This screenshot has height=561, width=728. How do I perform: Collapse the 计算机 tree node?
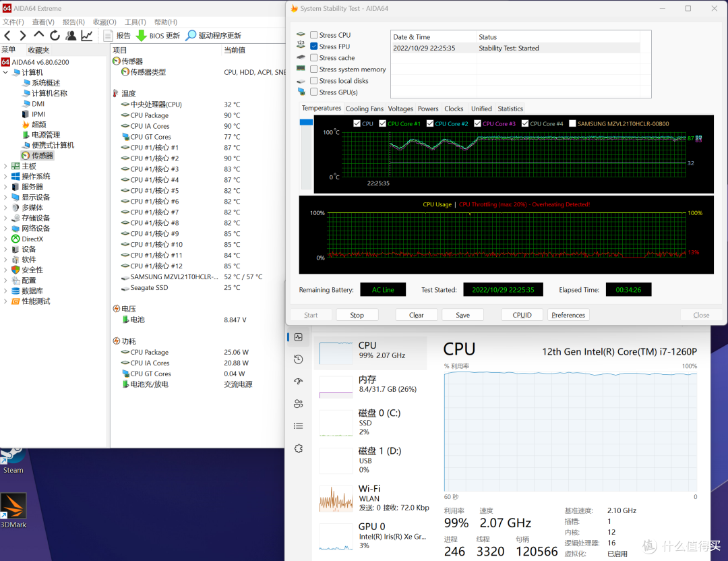pos(5,72)
